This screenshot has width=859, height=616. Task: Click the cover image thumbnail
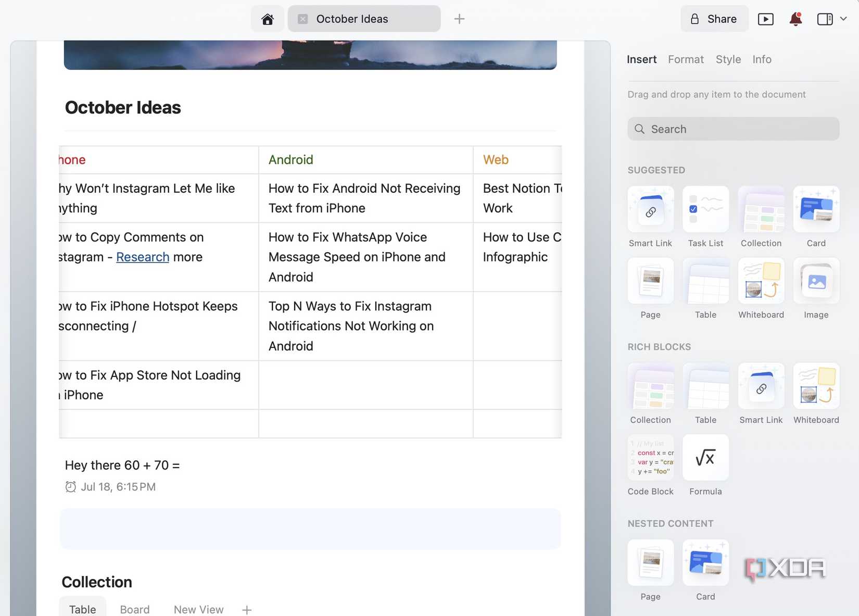coord(310,55)
